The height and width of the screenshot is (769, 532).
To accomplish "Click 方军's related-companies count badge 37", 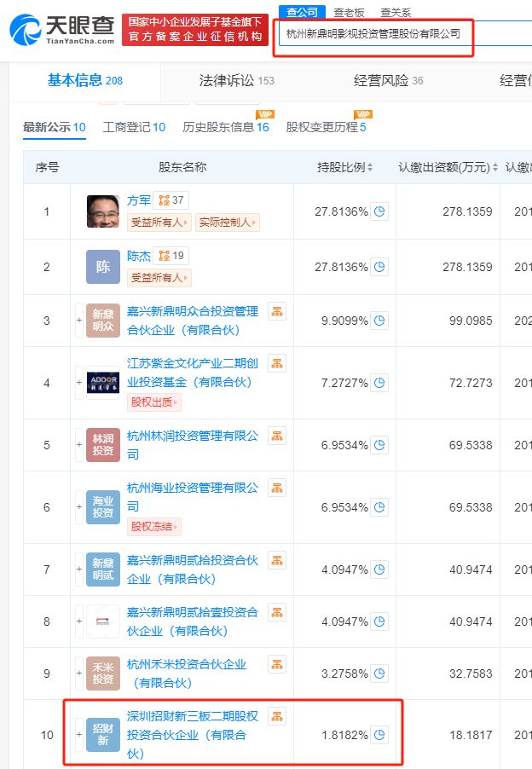I will (x=171, y=200).
